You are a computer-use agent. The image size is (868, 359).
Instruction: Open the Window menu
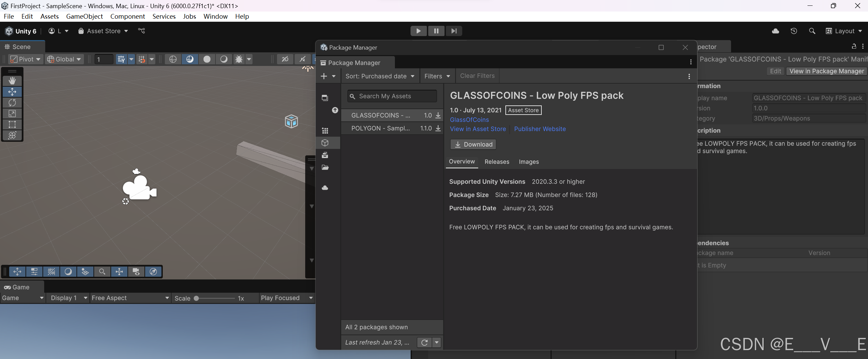215,16
